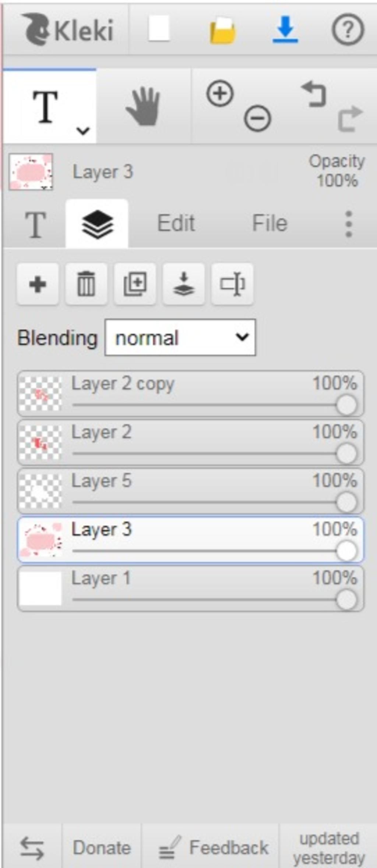377x868 pixels.
Task: Click the zoom in plus icon
Action: (220, 93)
